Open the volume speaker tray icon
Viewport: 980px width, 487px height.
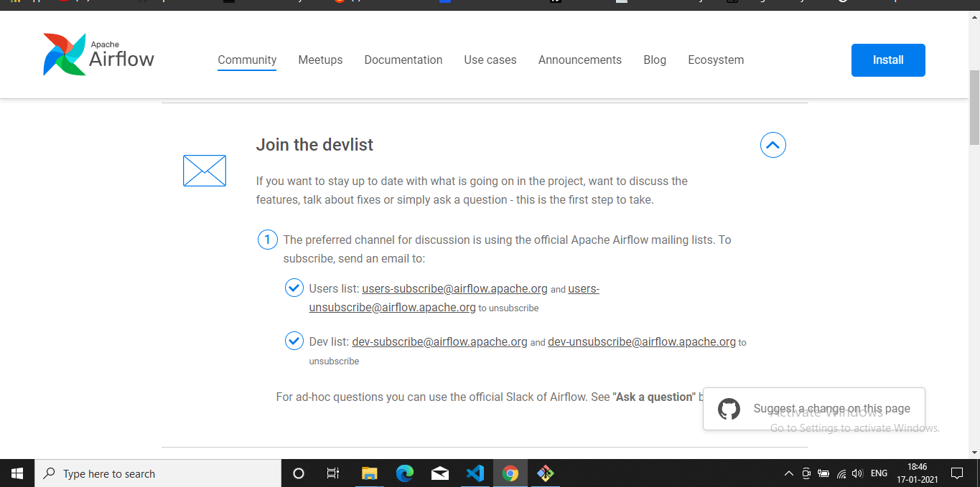pyautogui.click(x=857, y=473)
